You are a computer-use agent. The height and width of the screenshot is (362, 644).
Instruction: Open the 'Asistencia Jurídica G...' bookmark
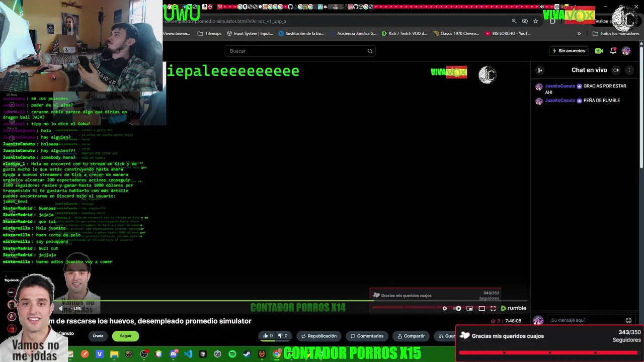tap(353, 34)
